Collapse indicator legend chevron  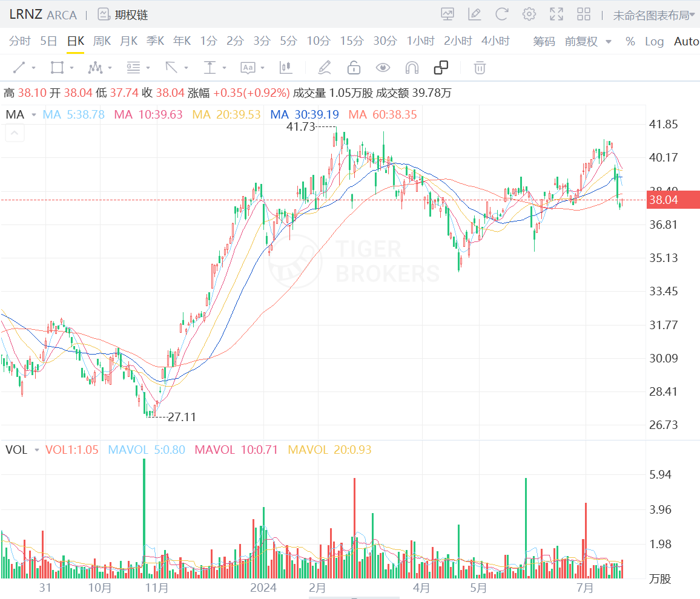click(x=15, y=133)
